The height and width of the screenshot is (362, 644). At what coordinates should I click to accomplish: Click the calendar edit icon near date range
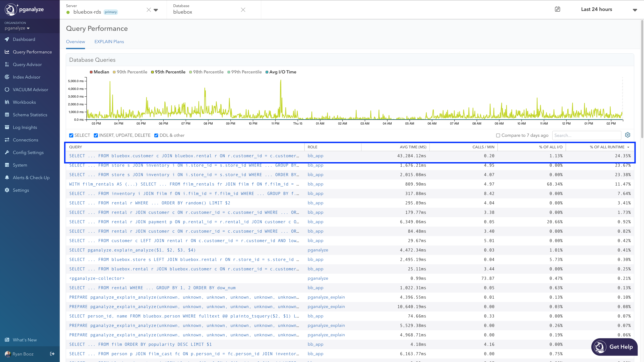(557, 9)
